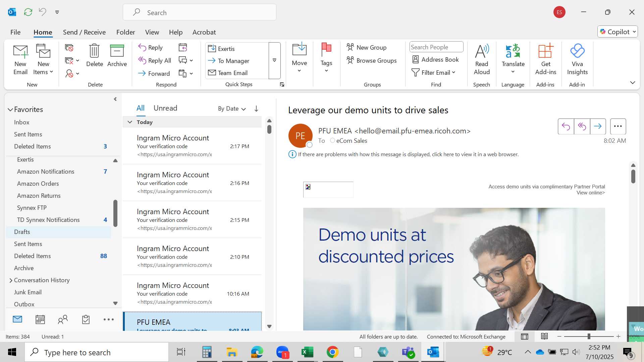This screenshot has height=362, width=644.
Task: Open the Address Book
Action: pos(435,60)
